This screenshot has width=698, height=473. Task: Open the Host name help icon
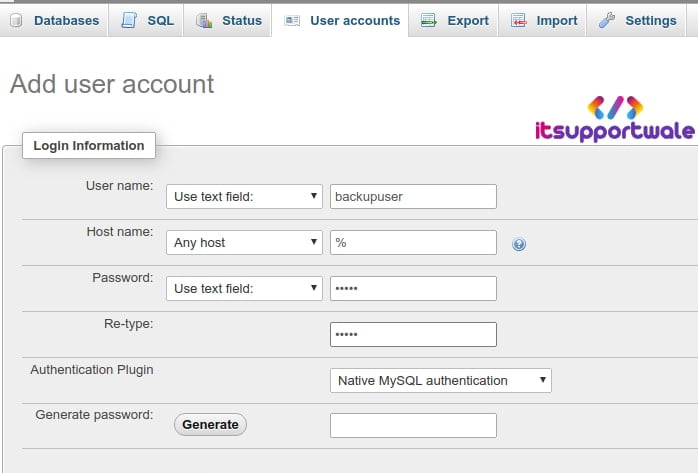point(519,244)
